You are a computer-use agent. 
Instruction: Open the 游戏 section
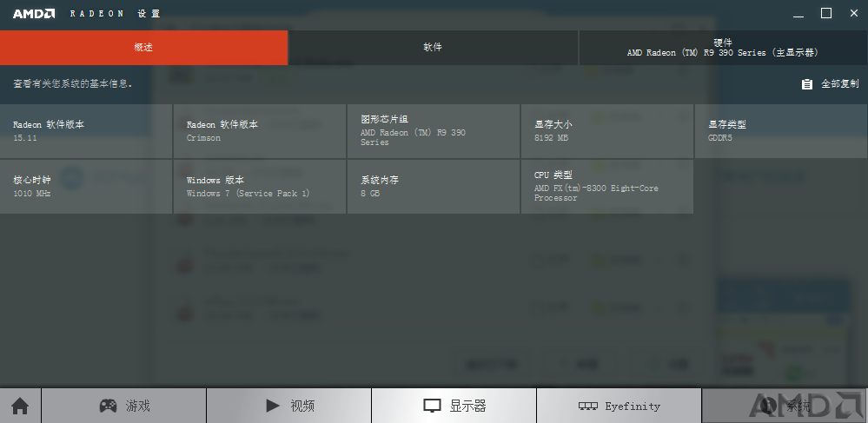pos(123,406)
